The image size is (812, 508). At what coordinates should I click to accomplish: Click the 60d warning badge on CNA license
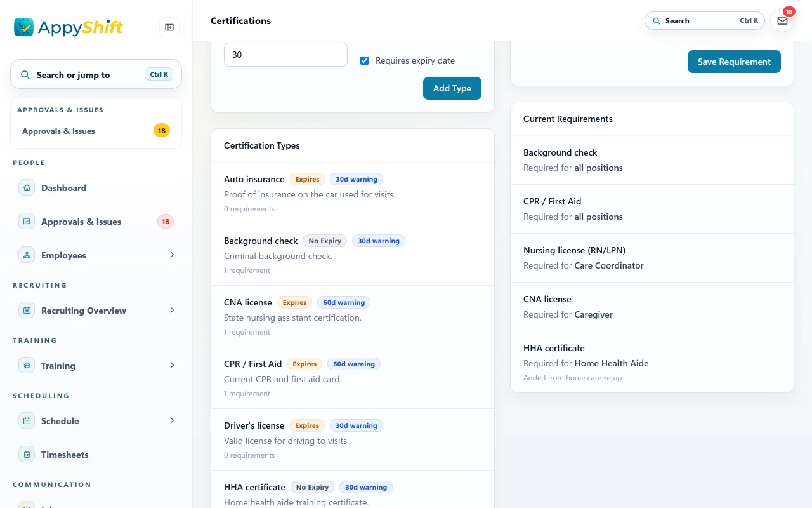coord(344,302)
